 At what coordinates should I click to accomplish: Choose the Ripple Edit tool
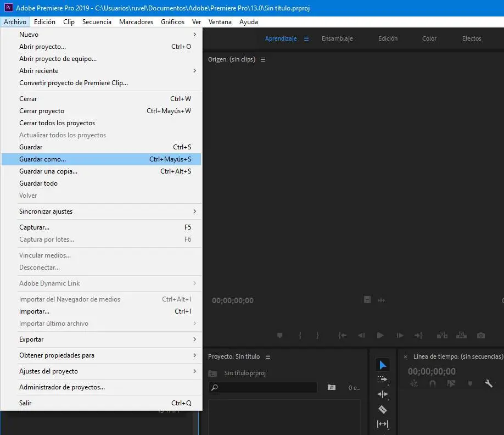pyautogui.click(x=383, y=394)
